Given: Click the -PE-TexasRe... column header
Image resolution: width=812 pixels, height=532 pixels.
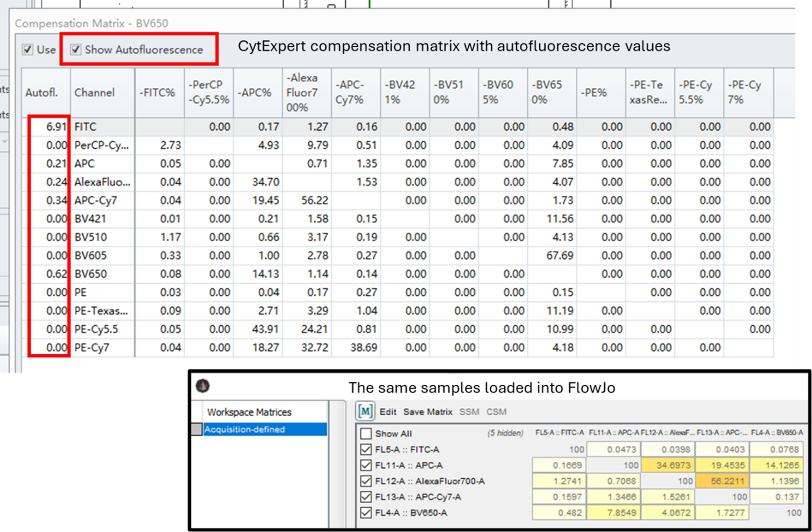Looking at the screenshot, I should coord(650,93).
